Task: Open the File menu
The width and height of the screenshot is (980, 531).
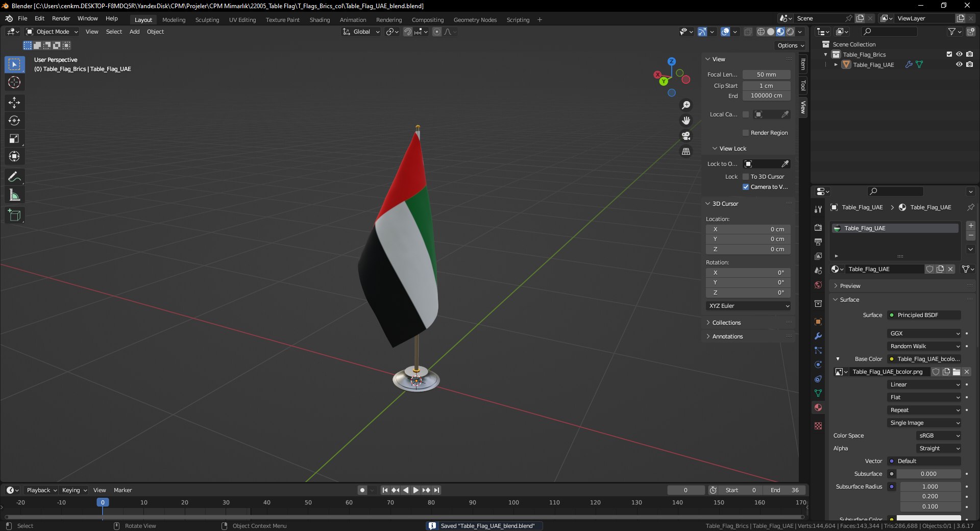Action: pos(22,18)
